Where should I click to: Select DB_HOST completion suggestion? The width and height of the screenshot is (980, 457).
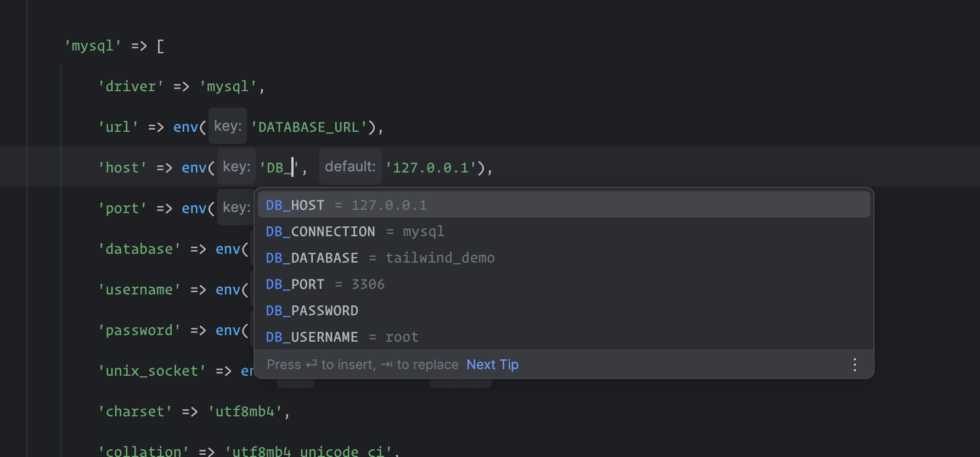point(564,205)
